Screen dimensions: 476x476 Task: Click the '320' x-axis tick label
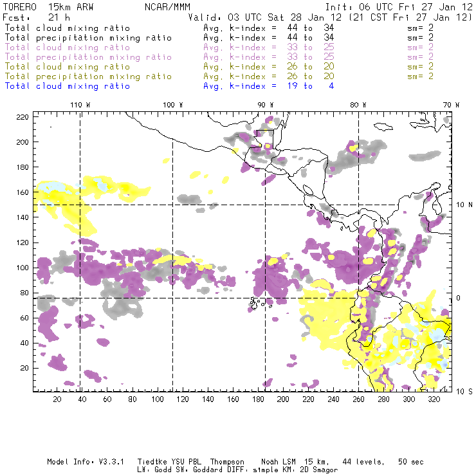click(x=434, y=399)
